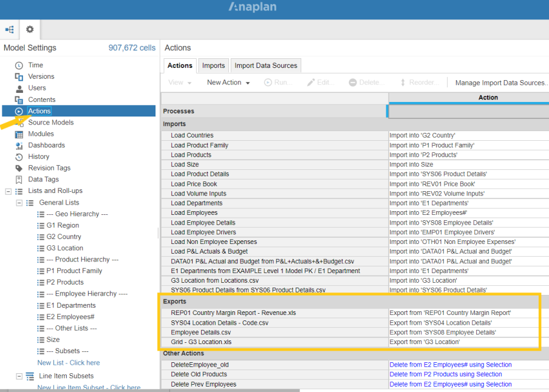Select Dashboards in settings tree
Viewport: 549px width, 392px height.
point(47,145)
